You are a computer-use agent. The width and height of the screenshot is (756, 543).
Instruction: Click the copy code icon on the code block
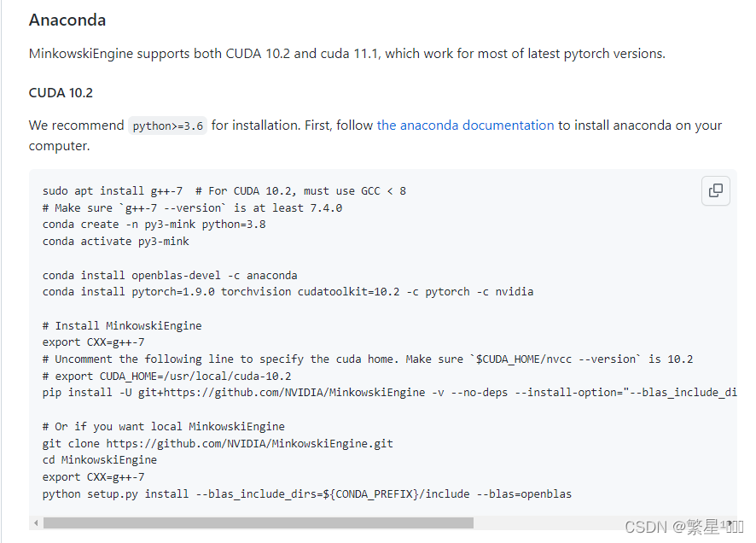(x=715, y=190)
